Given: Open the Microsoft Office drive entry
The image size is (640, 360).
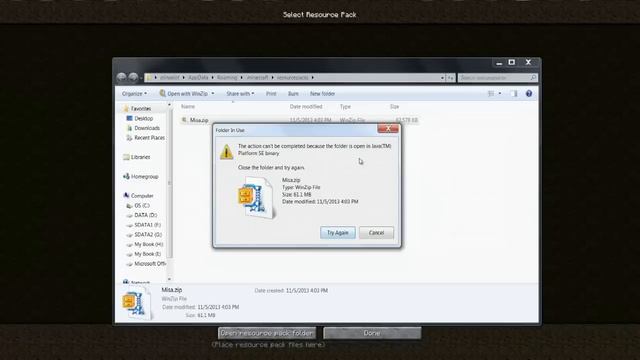Looking at the screenshot, I should pos(150,264).
